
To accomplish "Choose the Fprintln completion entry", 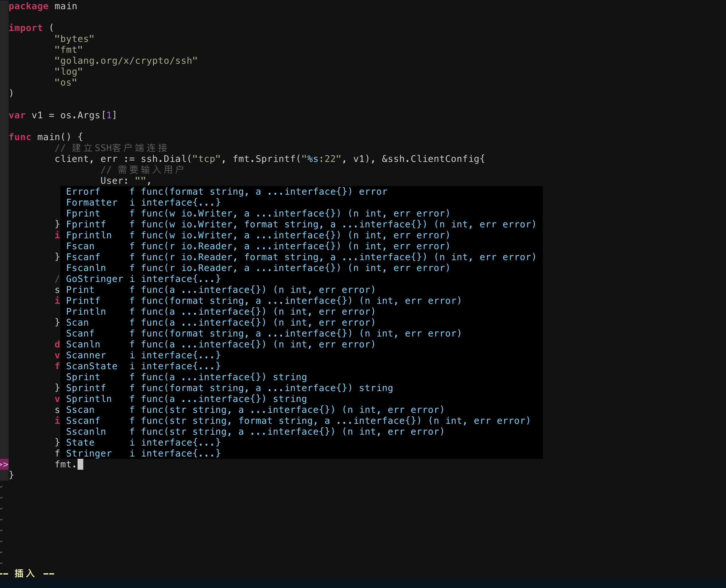I will click(302, 235).
